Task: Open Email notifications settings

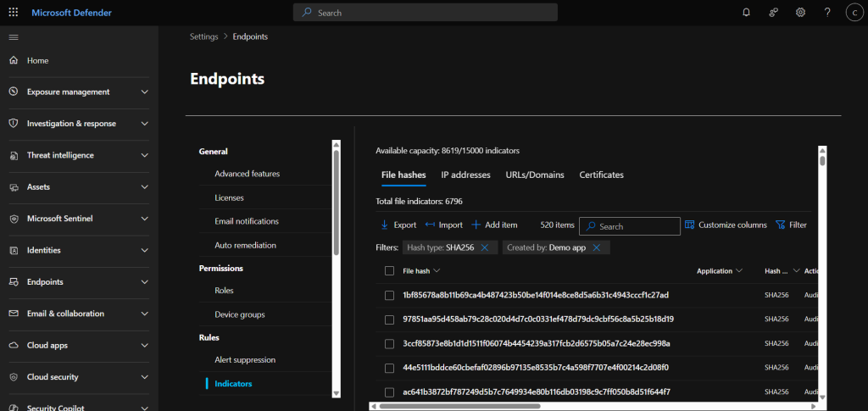Action: pyautogui.click(x=247, y=221)
